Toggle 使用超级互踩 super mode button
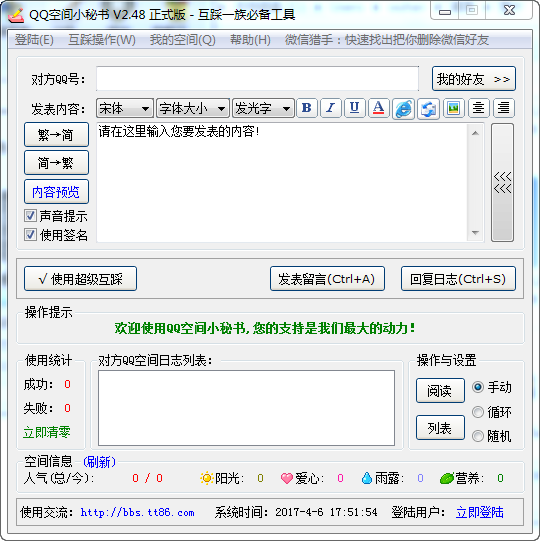Screen dimensions: 540x541 (80, 279)
